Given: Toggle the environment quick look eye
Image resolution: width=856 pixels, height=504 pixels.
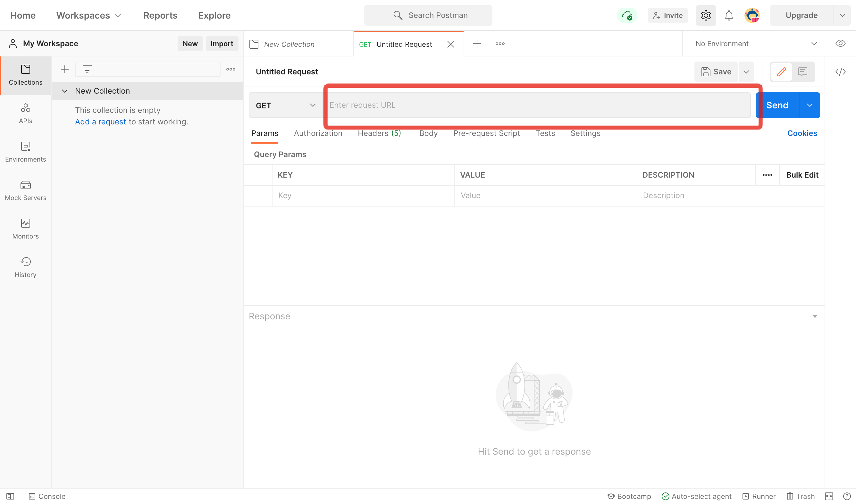Looking at the screenshot, I should [x=840, y=44].
